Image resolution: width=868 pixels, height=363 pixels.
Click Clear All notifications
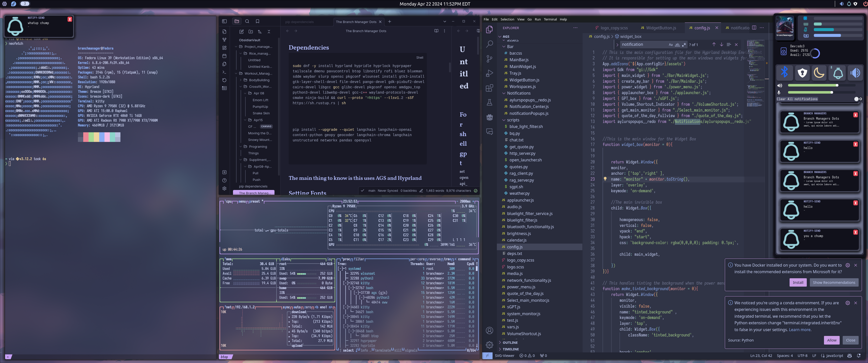pos(797,99)
